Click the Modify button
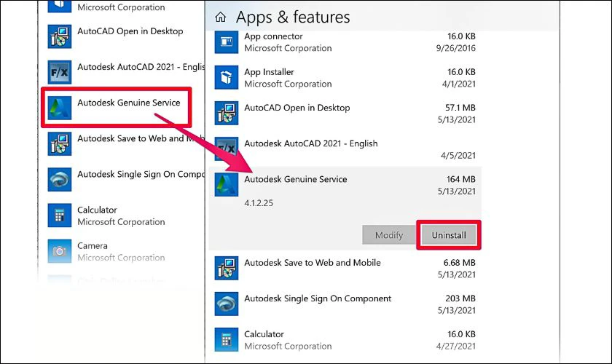This screenshot has height=364, width=612. [x=389, y=235]
